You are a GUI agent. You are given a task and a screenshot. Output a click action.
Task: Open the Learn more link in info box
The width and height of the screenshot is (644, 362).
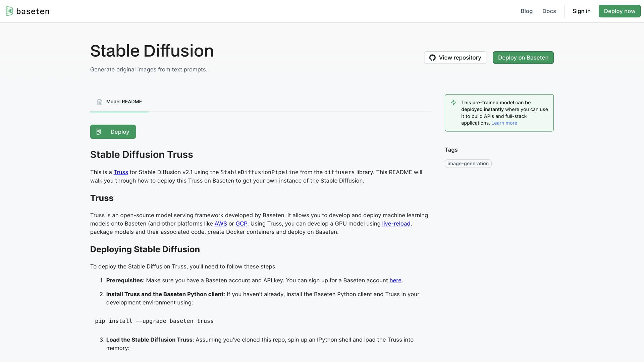504,123
